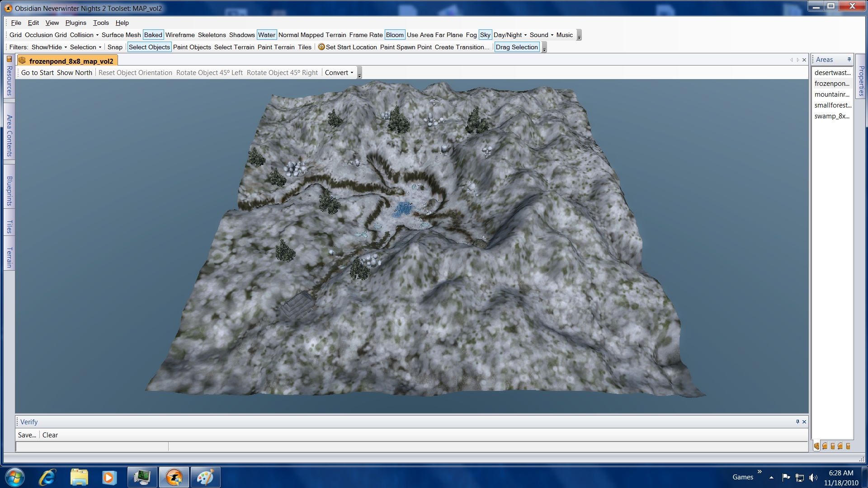Open the first conversation bubble tab icon
This screenshot has height=488, width=868.
(825, 446)
